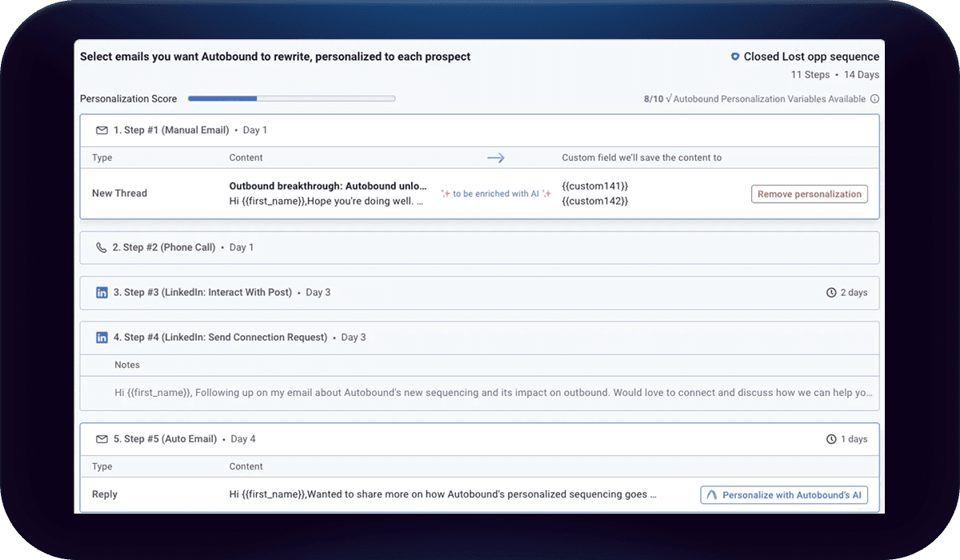Viewport: 960px width, 560px height.
Task: Click the envelope icon beside Step #5
Action: (x=102, y=439)
